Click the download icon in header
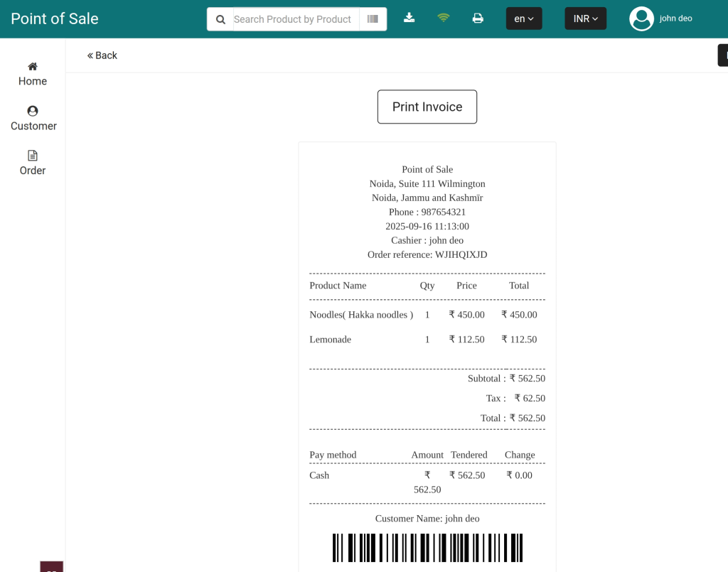This screenshot has width=728, height=572. (x=409, y=18)
